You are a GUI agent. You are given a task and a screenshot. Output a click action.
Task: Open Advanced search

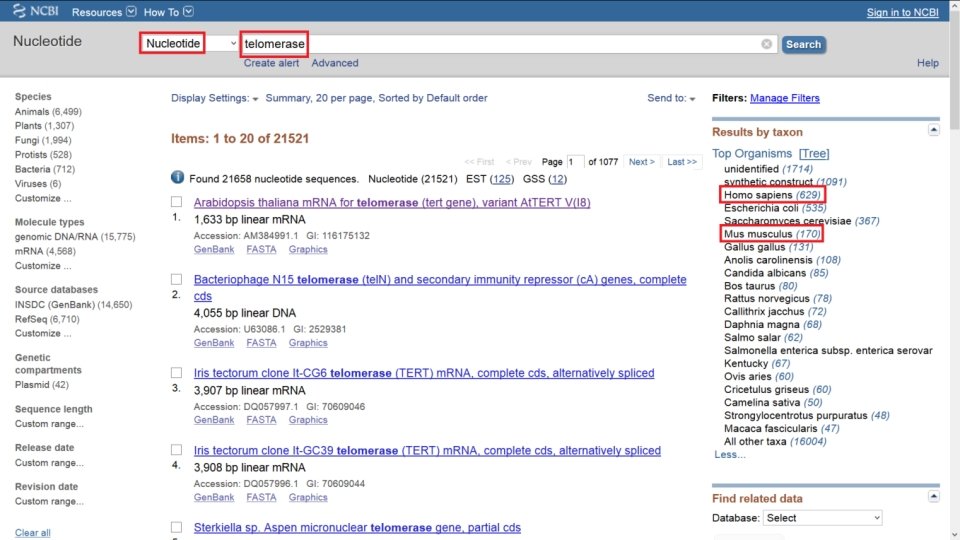(x=335, y=63)
